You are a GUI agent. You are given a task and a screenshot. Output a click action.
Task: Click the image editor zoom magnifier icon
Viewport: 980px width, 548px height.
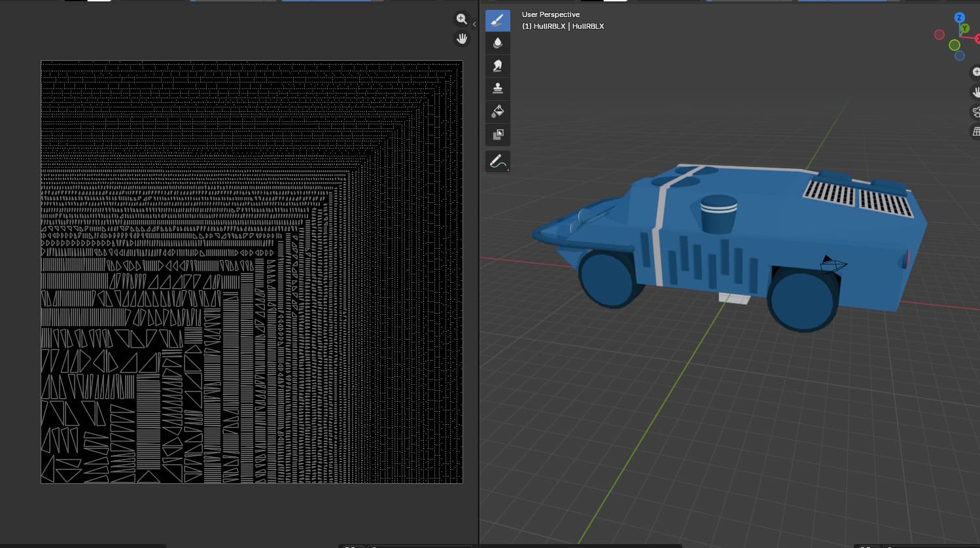click(462, 19)
